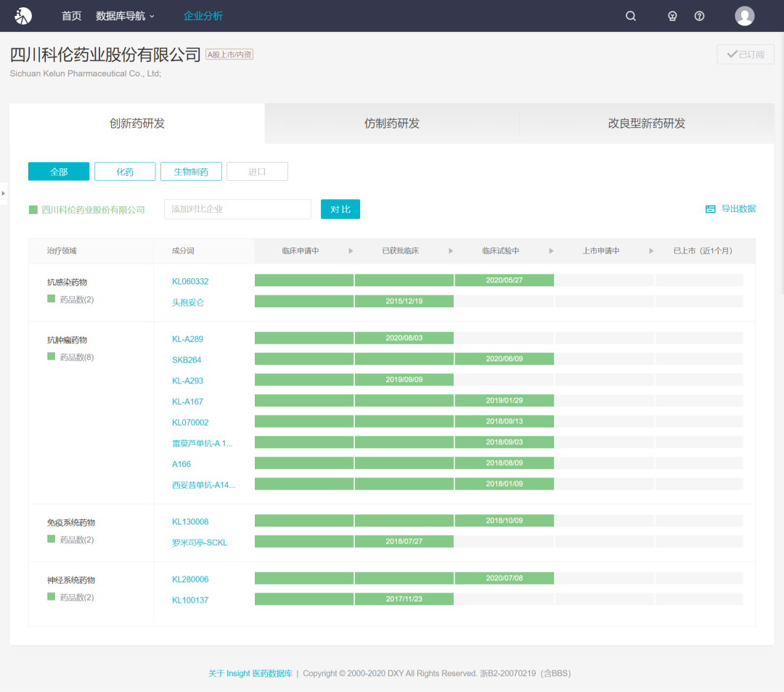
Task: Open drug link KL280006
Action: coord(190,579)
